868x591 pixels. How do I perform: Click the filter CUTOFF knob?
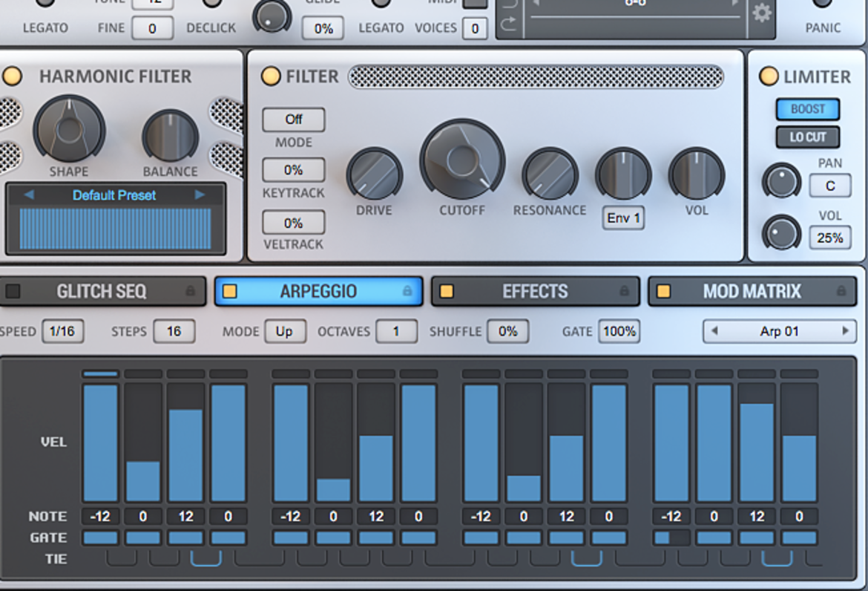[x=462, y=160]
